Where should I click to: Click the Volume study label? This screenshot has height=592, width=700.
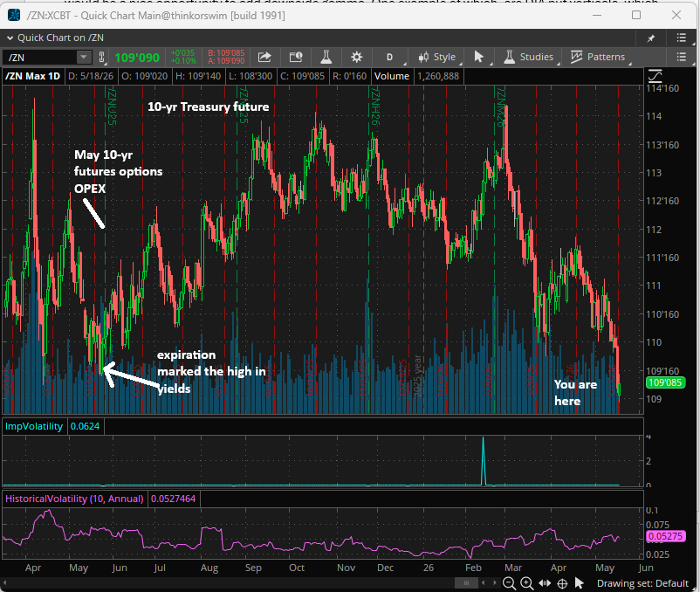[392, 76]
